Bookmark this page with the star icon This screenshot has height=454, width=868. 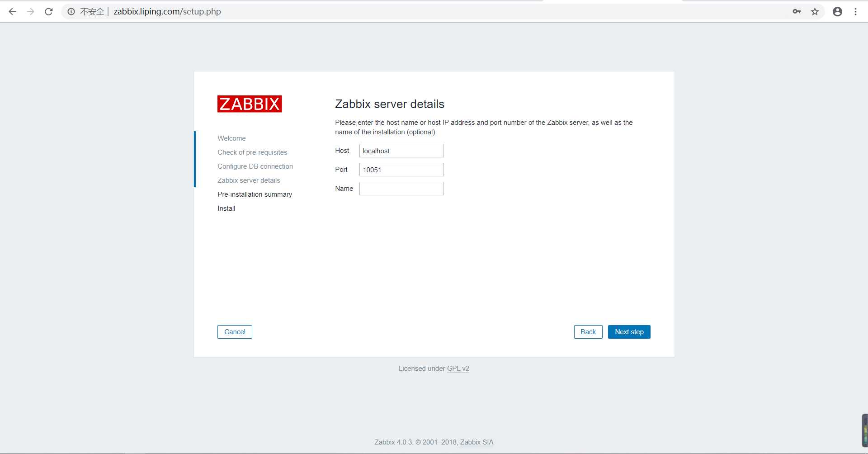[x=815, y=12]
